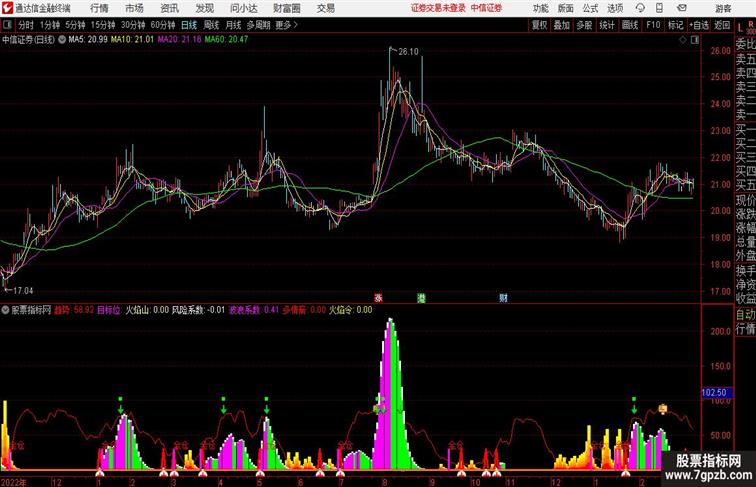Open the 功能 menu
The image size is (756, 487).
[540, 8]
